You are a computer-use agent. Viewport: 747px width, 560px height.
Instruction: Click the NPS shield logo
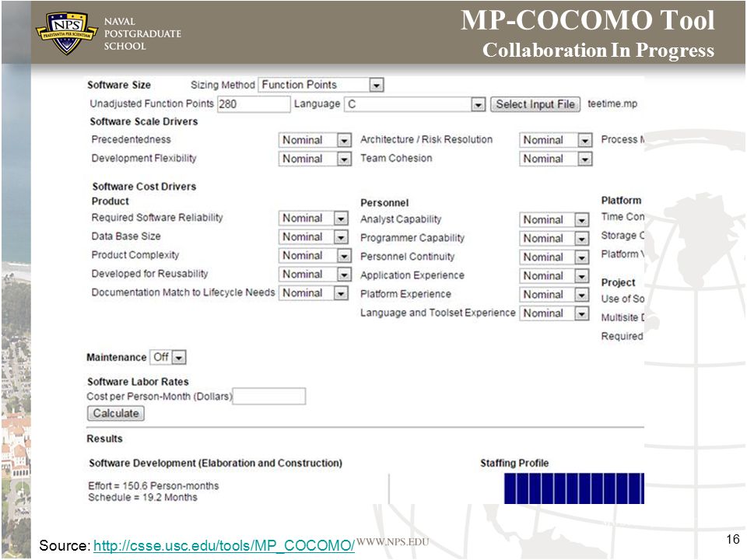(66, 33)
